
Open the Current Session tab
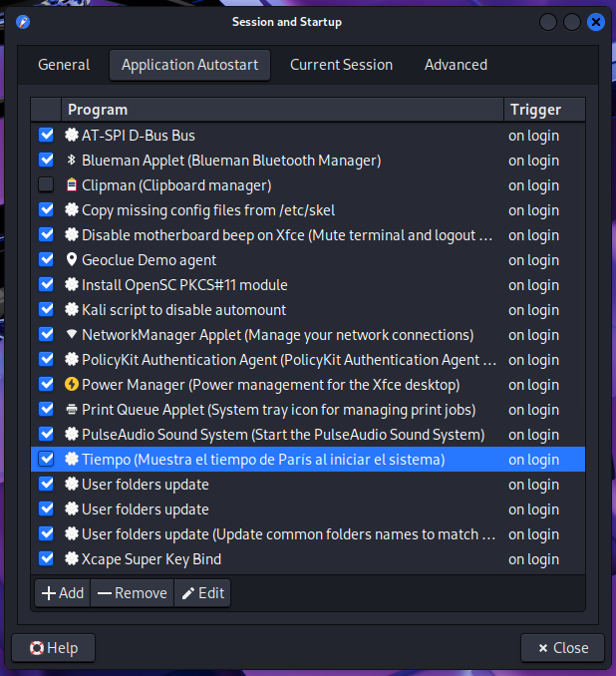pos(341,65)
